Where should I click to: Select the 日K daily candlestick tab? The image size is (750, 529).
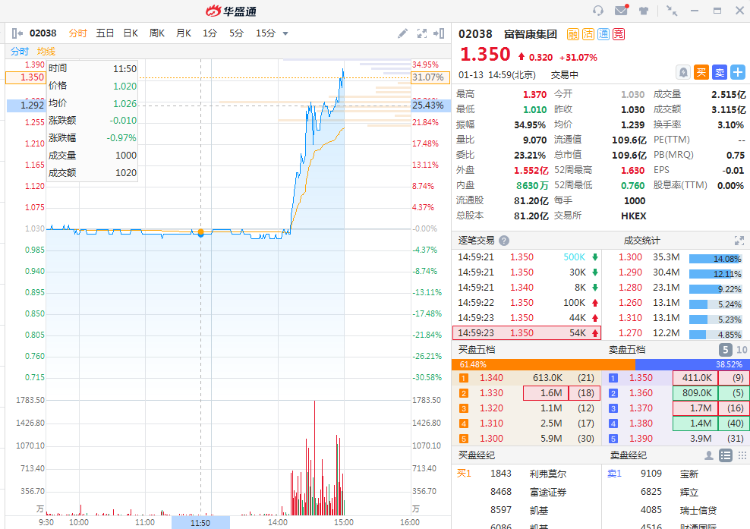pyautogui.click(x=131, y=33)
